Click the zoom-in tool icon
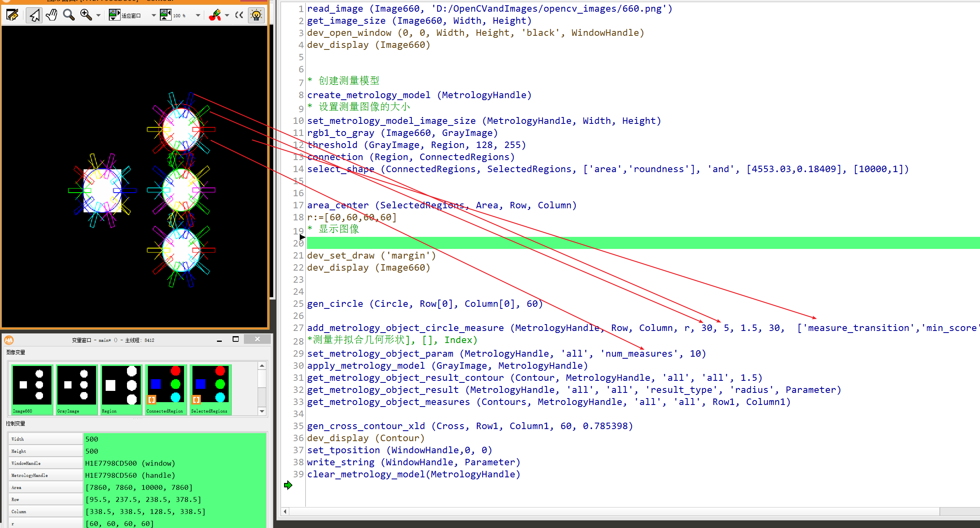 (85, 15)
